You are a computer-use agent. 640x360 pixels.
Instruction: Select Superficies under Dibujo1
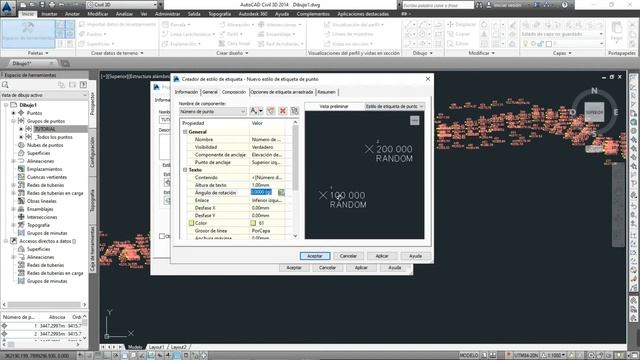tap(38, 153)
